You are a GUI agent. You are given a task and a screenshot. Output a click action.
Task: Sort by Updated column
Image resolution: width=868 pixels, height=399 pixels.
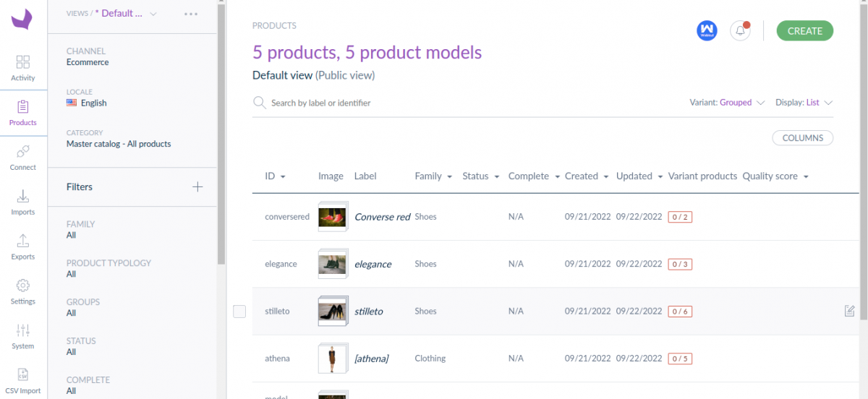[x=639, y=176]
